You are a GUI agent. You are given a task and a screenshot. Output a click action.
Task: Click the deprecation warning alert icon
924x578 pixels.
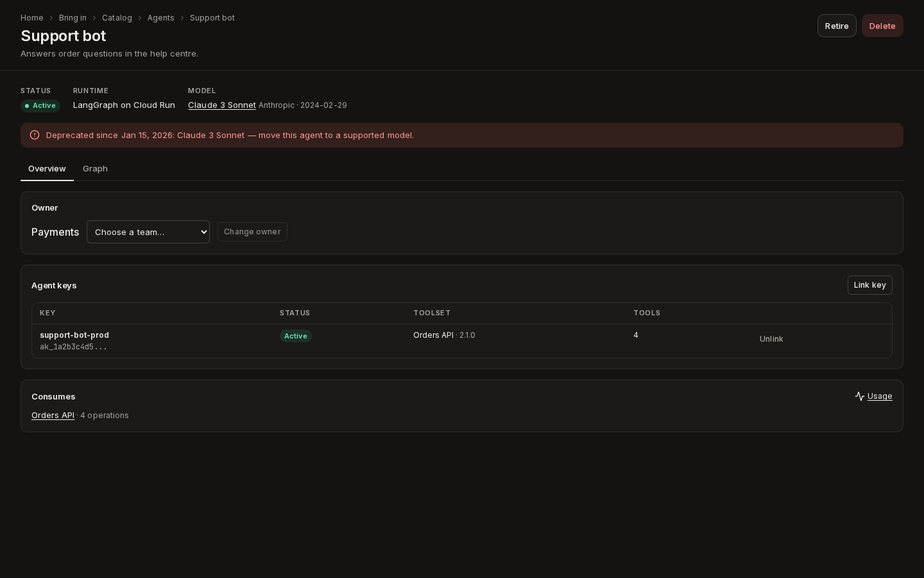pos(35,135)
